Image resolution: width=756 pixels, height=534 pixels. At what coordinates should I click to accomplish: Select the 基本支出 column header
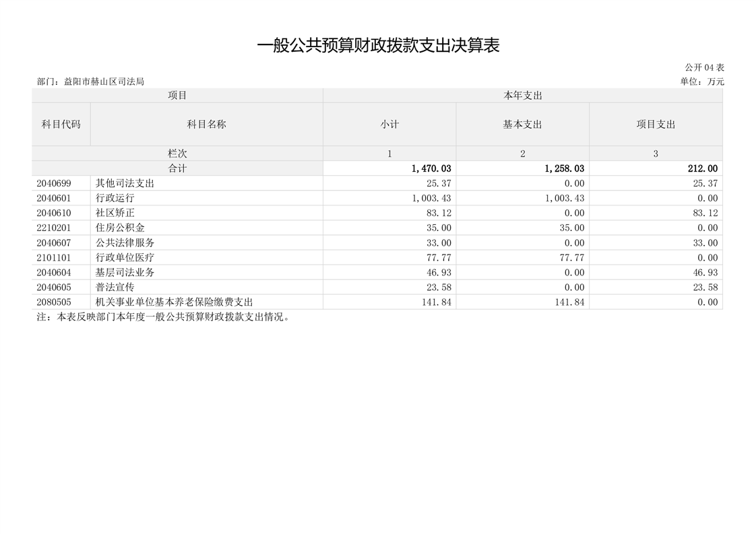(x=522, y=125)
